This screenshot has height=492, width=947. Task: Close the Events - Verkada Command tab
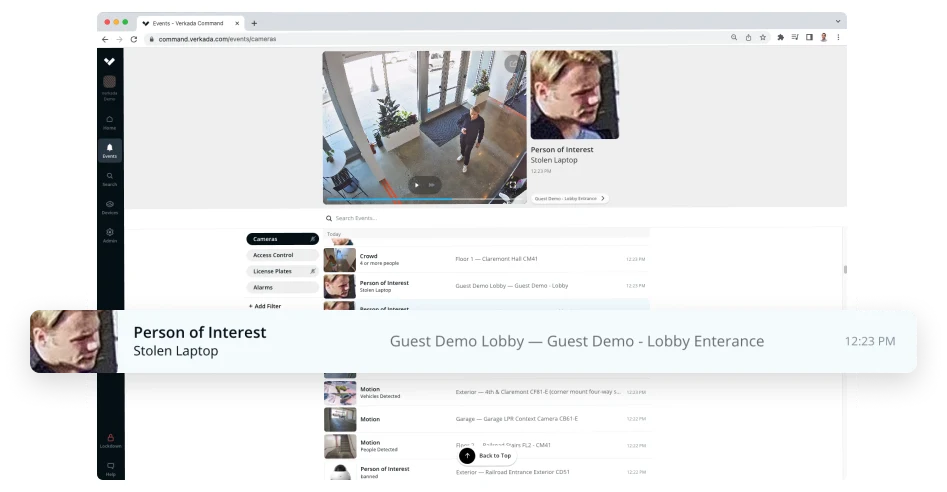(x=237, y=24)
